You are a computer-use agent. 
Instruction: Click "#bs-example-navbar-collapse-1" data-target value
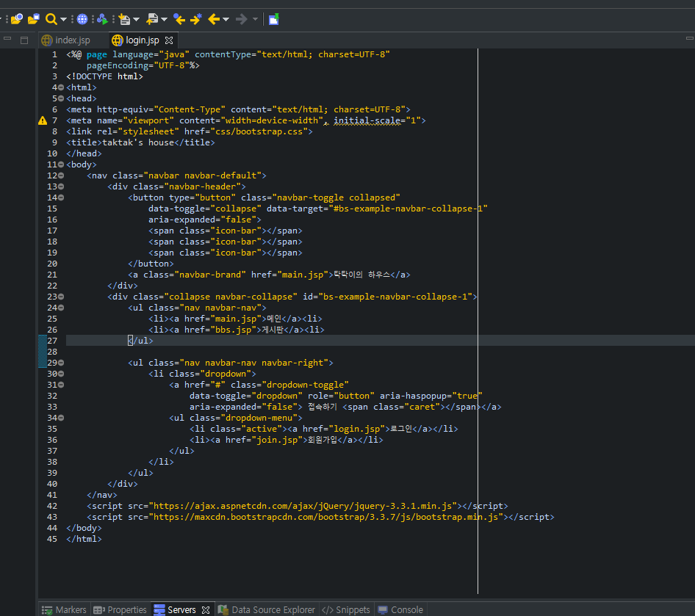pos(408,209)
